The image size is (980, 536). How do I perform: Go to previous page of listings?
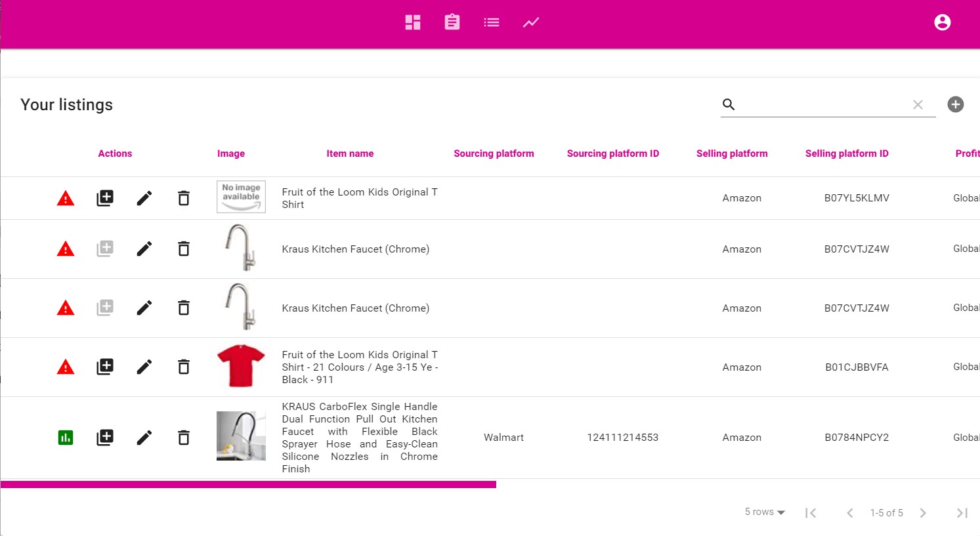tap(850, 513)
